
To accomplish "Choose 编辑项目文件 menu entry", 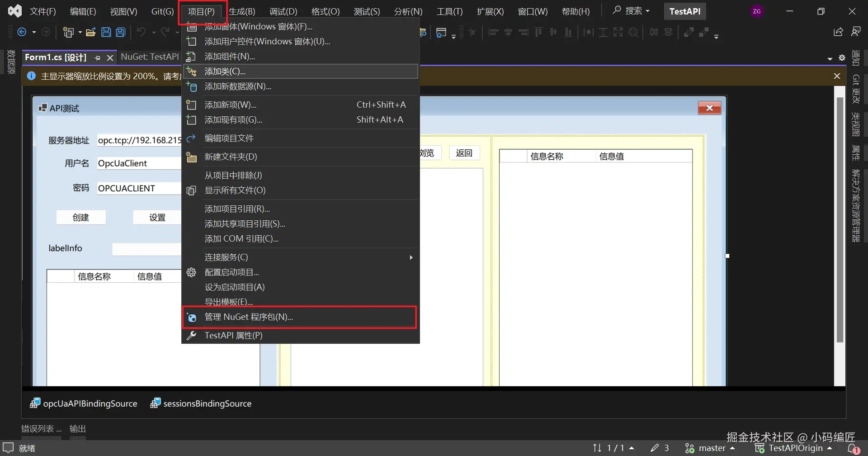I will [300, 138].
